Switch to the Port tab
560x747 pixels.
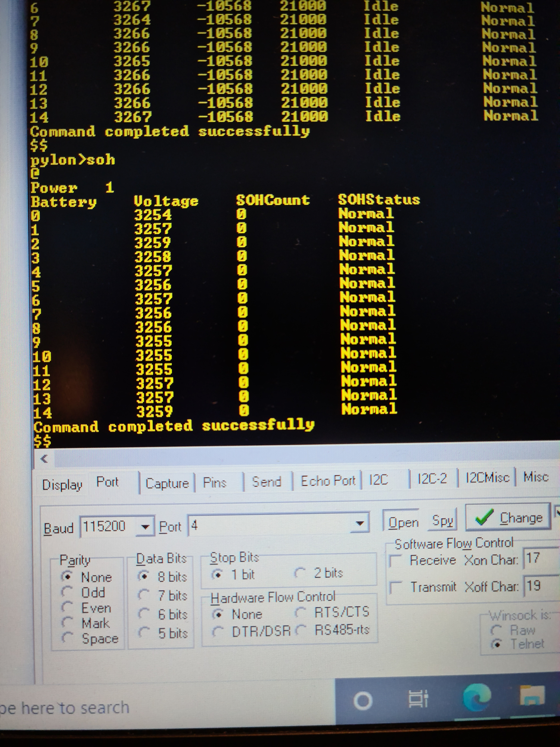coord(108,482)
